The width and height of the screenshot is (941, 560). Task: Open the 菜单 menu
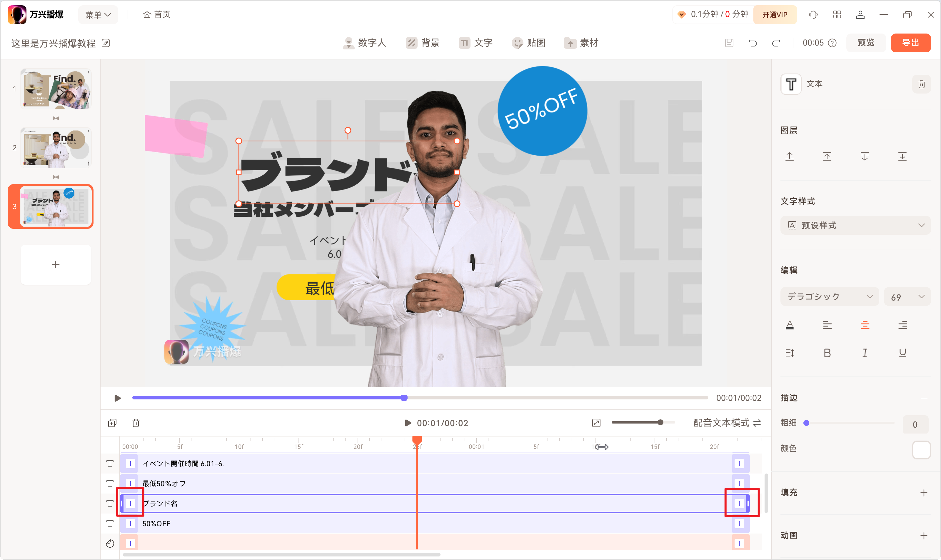pyautogui.click(x=98, y=14)
